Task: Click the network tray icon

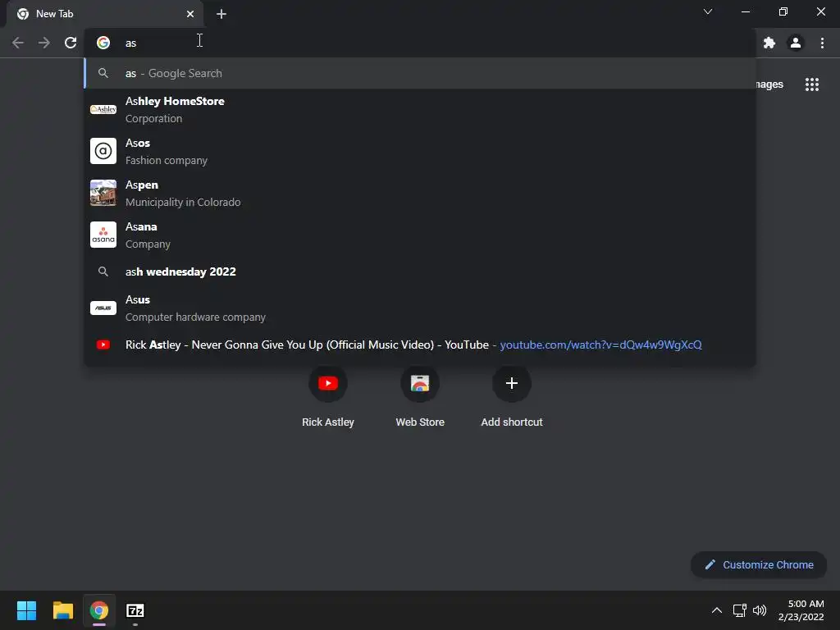Action: pyautogui.click(x=740, y=610)
